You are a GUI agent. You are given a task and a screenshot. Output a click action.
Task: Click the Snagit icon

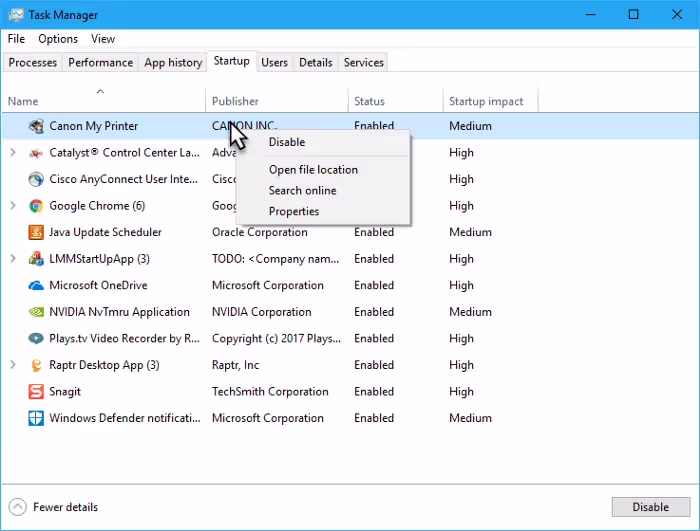[x=36, y=392]
